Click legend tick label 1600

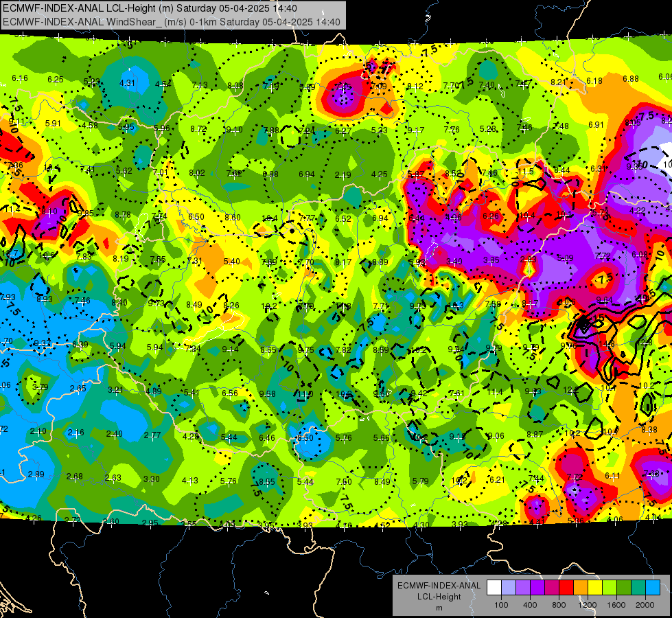pos(616,605)
